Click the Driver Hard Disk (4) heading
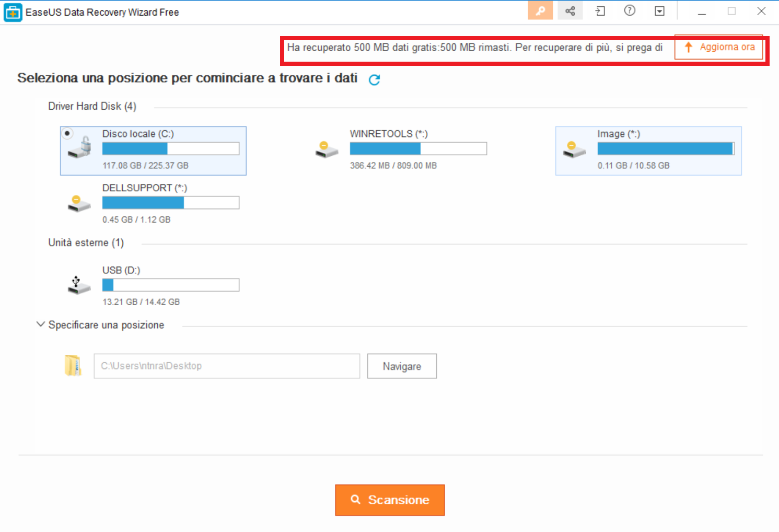 click(92, 106)
